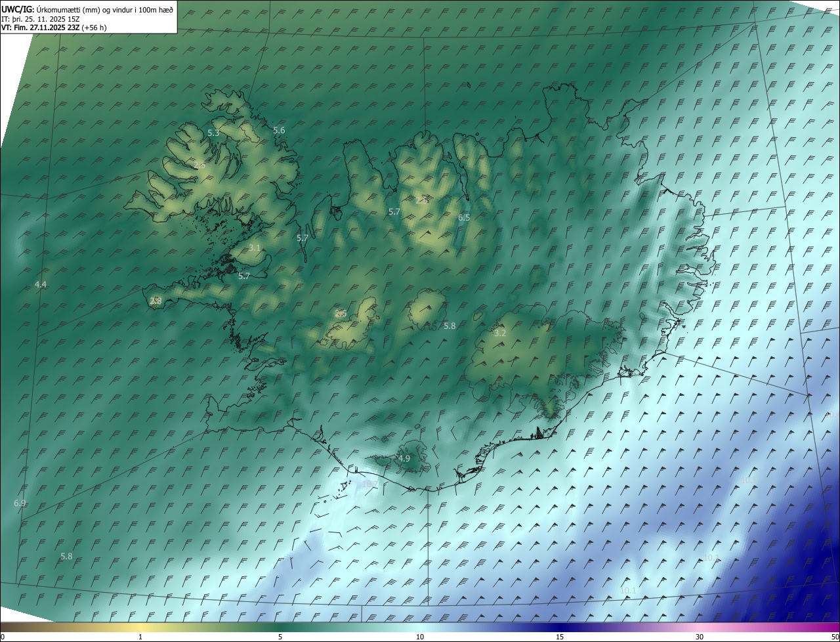The height and width of the screenshot is (642, 840).
Task: Click the '50' tick label on the colour scale
Action: tap(835, 637)
